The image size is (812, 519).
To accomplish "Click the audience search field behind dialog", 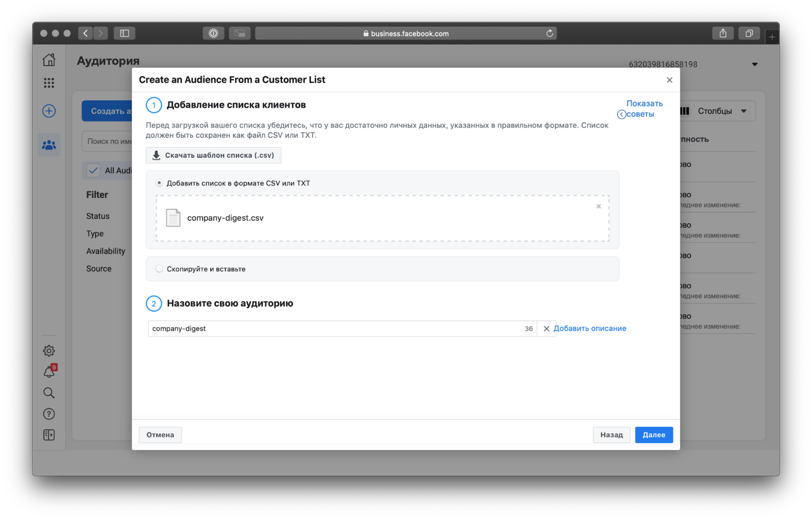I will pos(107,141).
